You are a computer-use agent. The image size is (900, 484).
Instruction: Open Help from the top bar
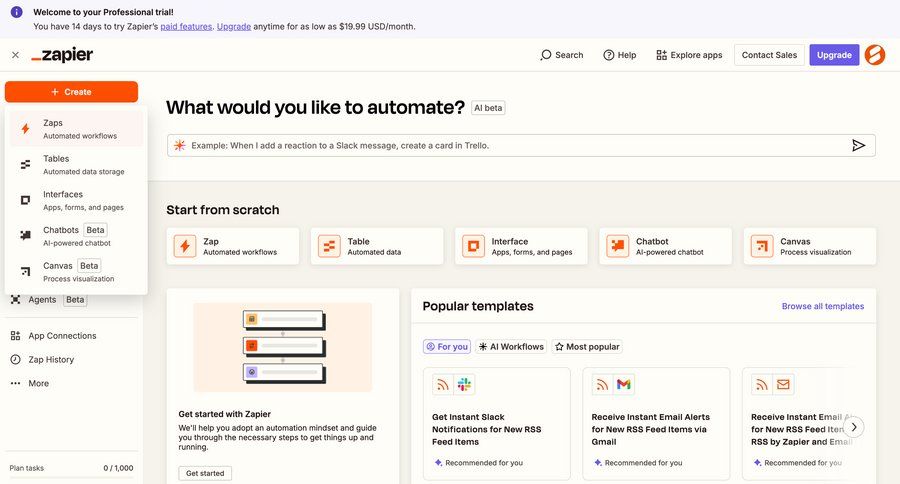[x=619, y=55]
